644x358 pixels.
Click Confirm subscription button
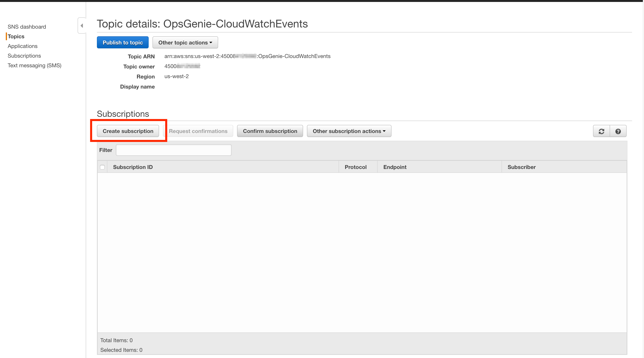point(269,131)
